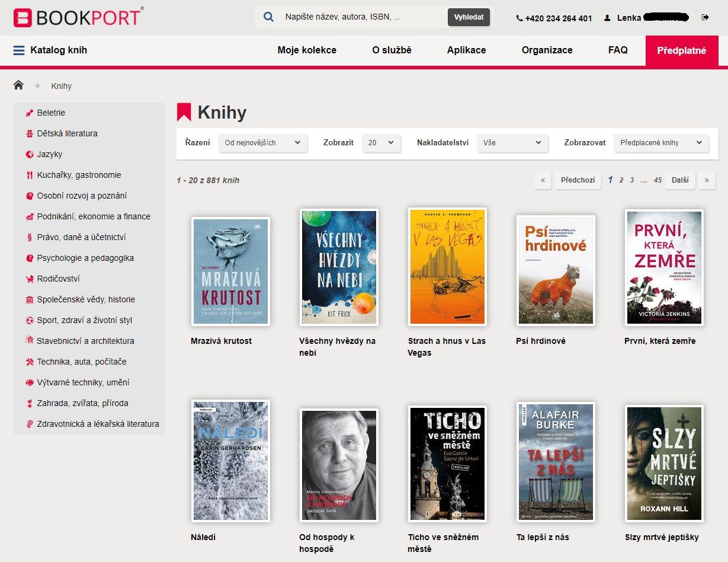728x562 pixels.
Task: Go to first page with double-left arrow
Action: click(543, 180)
